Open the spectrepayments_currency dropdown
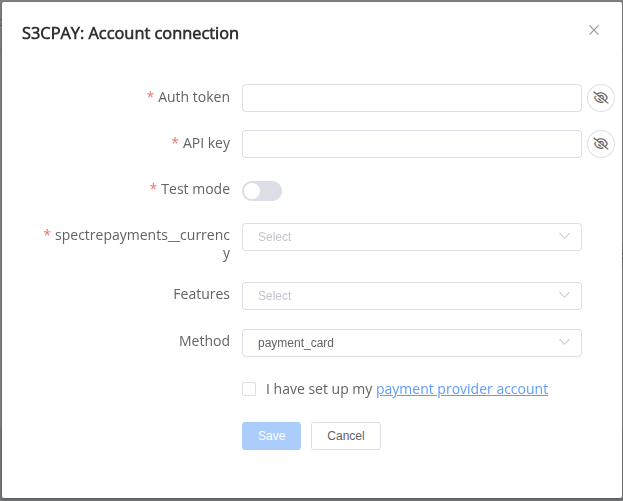623x501 pixels. (412, 237)
